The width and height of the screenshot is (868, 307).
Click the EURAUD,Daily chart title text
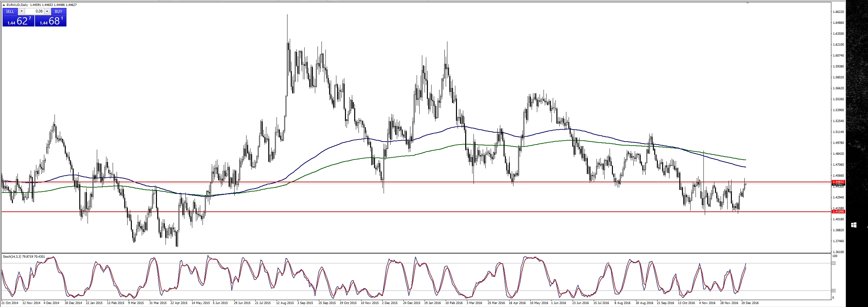17,5
